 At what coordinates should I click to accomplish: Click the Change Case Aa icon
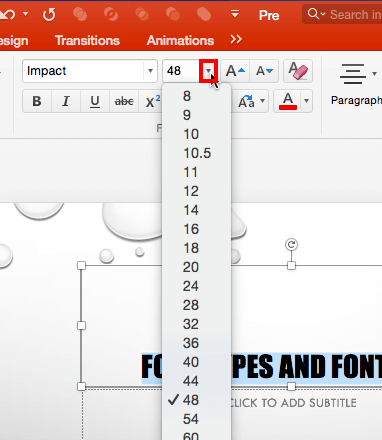click(246, 101)
